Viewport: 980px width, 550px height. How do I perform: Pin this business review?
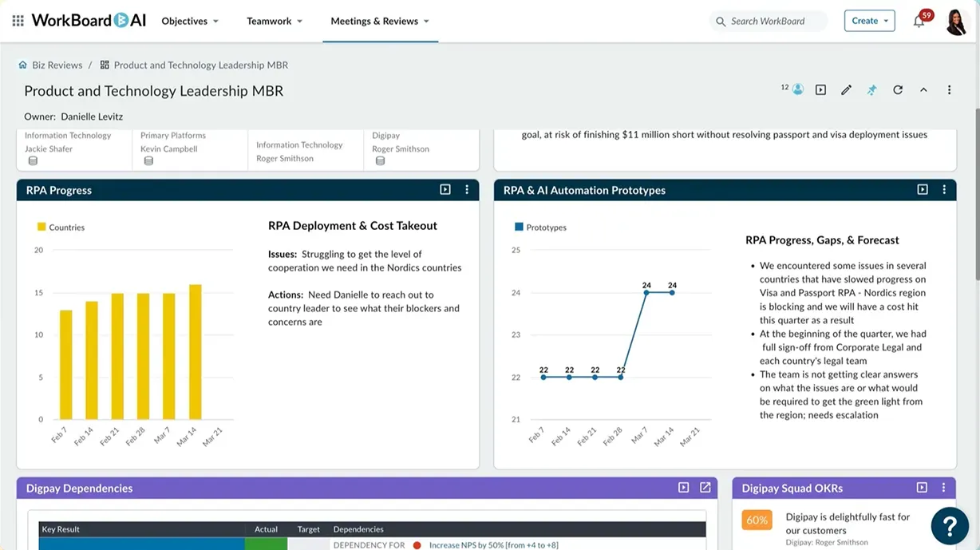pos(871,90)
